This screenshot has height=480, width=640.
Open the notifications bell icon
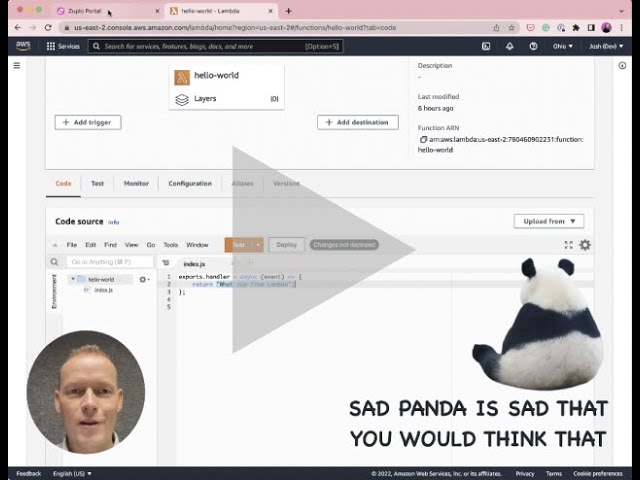coord(509,46)
